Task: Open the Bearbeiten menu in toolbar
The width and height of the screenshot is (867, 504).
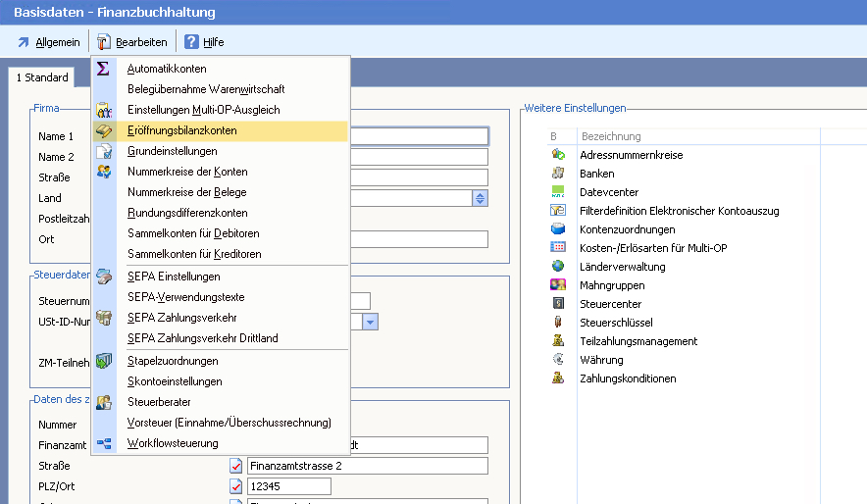Action: (x=131, y=42)
